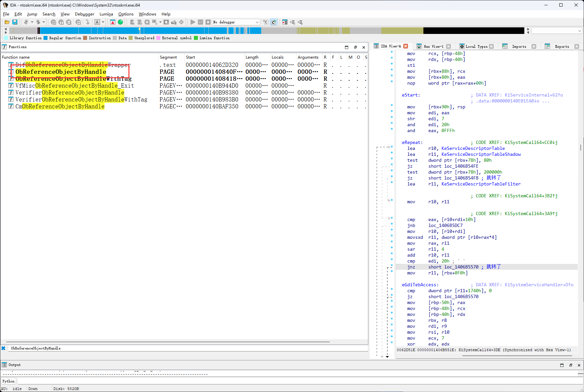Click the External symbol pink legend swatch

point(158,38)
